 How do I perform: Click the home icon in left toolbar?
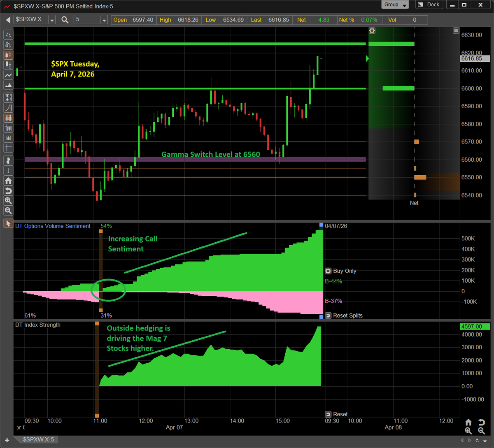point(8,181)
